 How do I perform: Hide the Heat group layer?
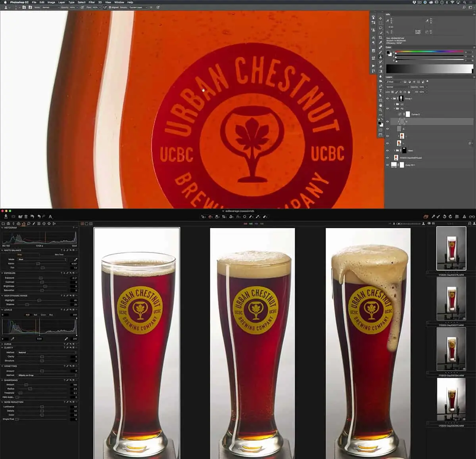(388, 151)
